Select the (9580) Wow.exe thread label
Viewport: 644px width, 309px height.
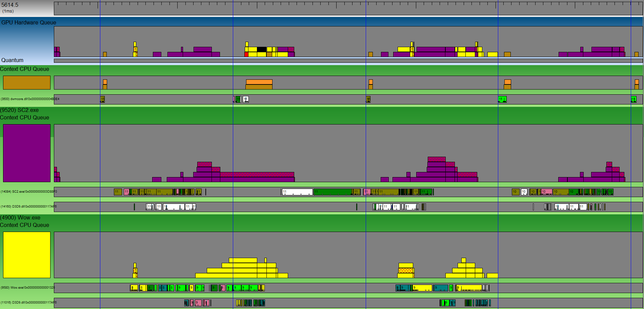click(x=28, y=288)
